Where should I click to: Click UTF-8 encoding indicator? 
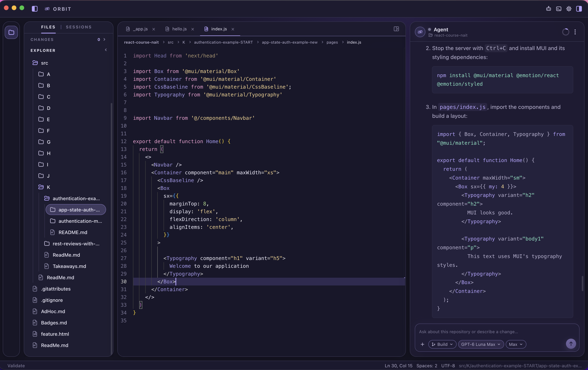coord(448,366)
